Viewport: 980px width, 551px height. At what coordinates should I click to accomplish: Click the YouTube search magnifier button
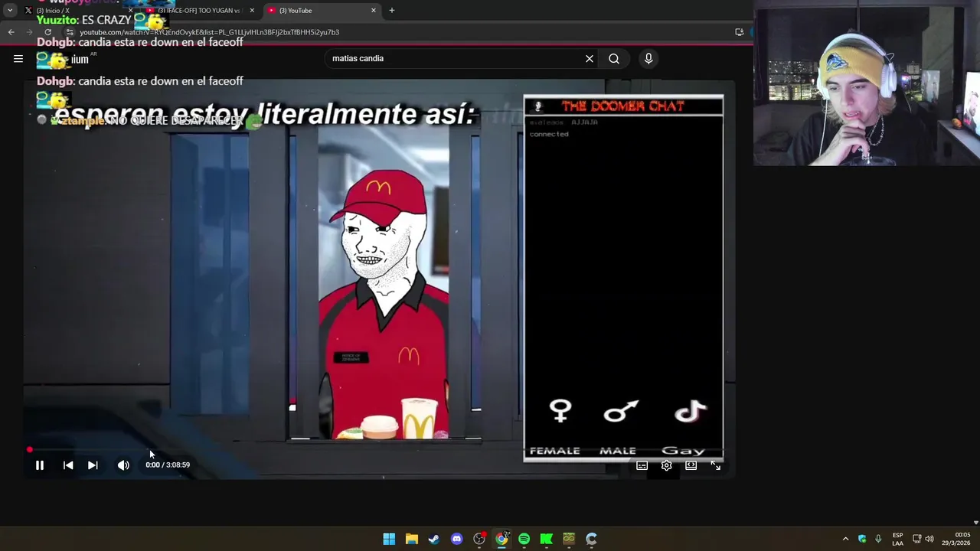pyautogui.click(x=614, y=58)
